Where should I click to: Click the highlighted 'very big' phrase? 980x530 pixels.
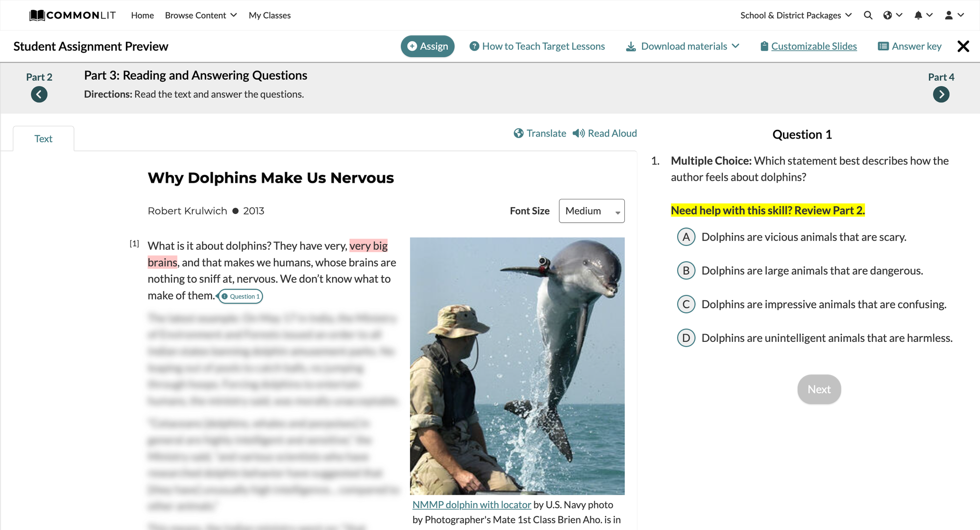click(x=368, y=246)
